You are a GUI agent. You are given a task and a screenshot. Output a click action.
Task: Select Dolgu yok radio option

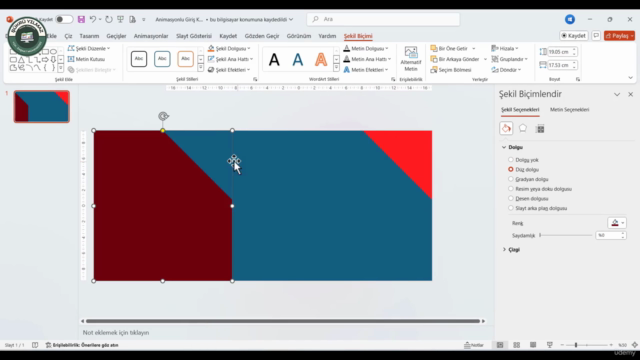511,160
